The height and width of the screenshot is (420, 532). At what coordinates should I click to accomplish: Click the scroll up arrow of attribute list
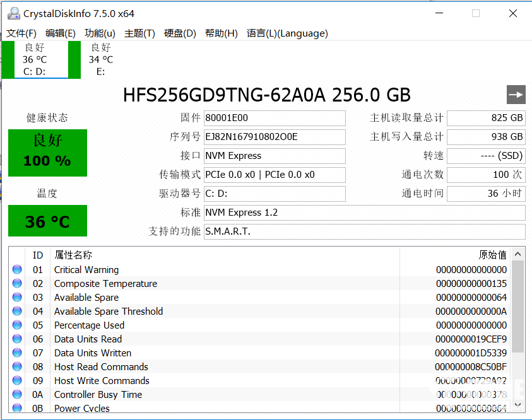517,254
